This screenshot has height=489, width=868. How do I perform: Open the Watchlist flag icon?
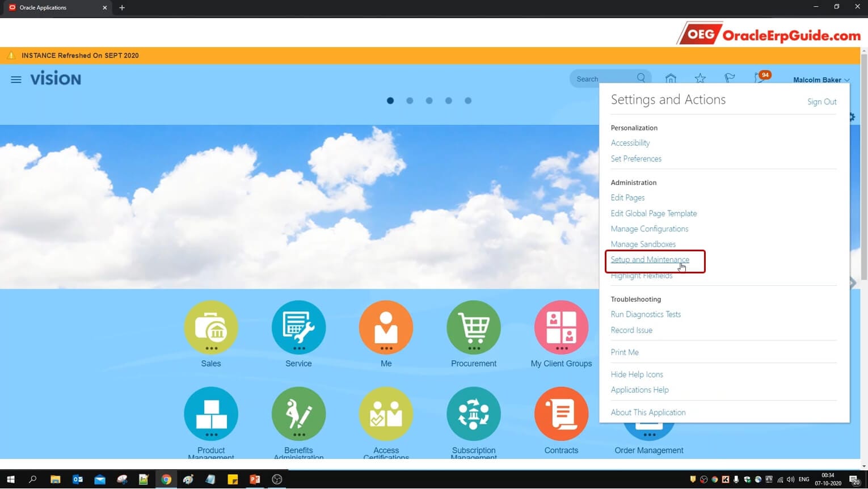[730, 78]
